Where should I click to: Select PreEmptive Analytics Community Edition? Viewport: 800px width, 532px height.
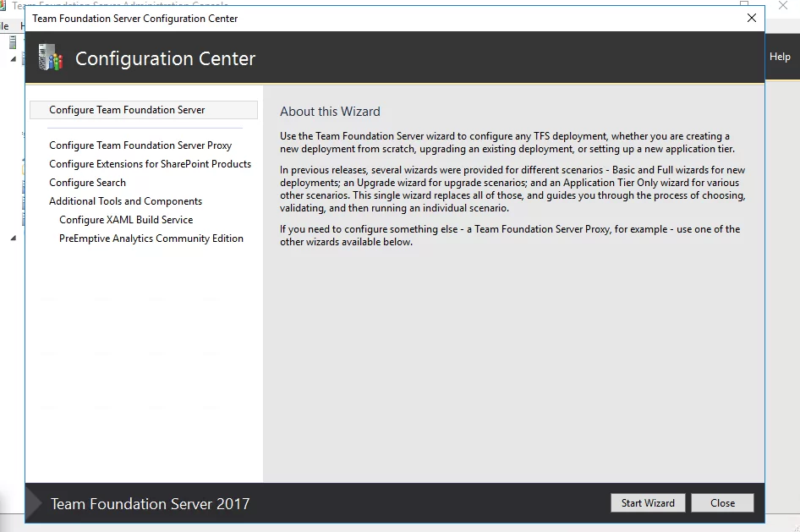(151, 239)
